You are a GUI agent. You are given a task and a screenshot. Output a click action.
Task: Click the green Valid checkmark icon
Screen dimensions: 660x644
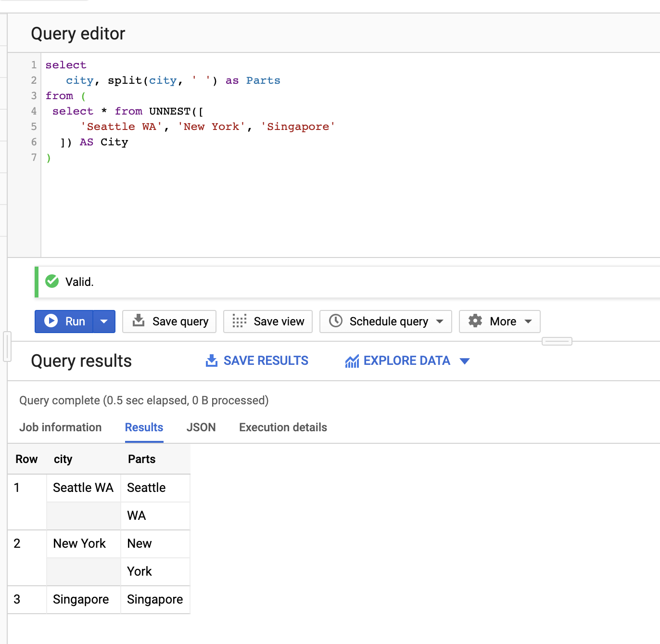tap(51, 282)
